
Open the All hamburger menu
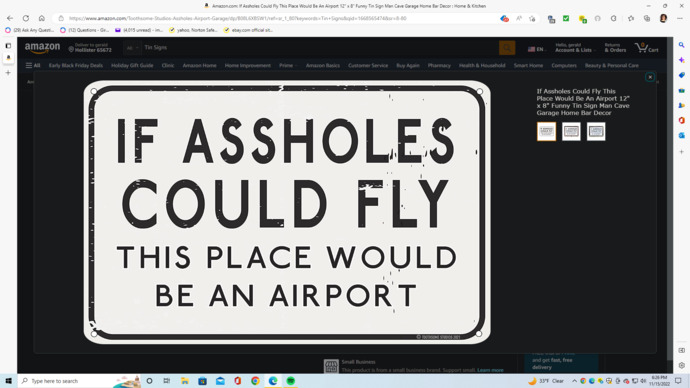click(x=33, y=65)
